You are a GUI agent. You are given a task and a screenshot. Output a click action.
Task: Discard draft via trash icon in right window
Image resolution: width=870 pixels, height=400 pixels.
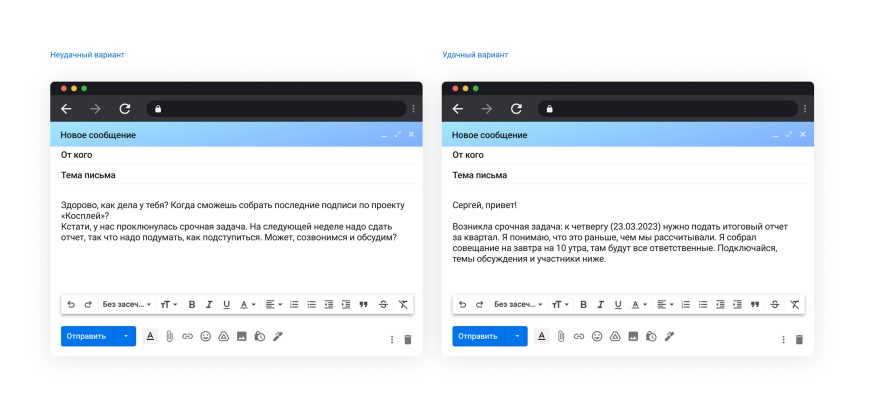coord(799,339)
